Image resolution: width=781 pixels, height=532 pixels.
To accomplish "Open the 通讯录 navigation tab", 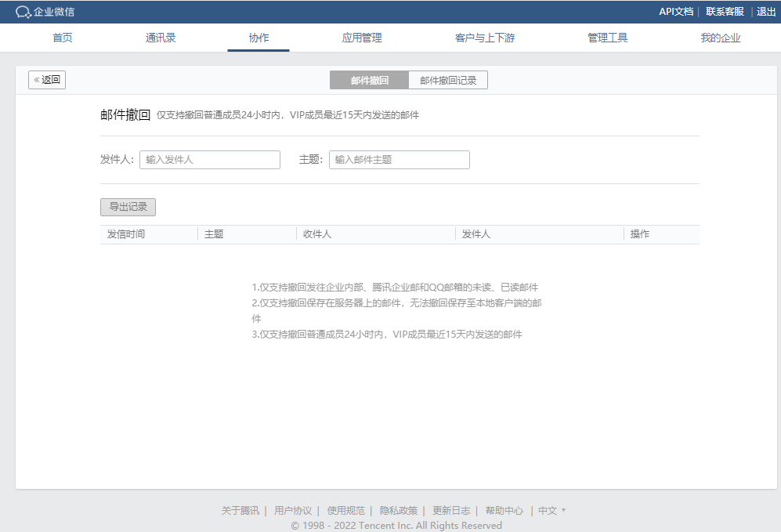I will coord(161,38).
